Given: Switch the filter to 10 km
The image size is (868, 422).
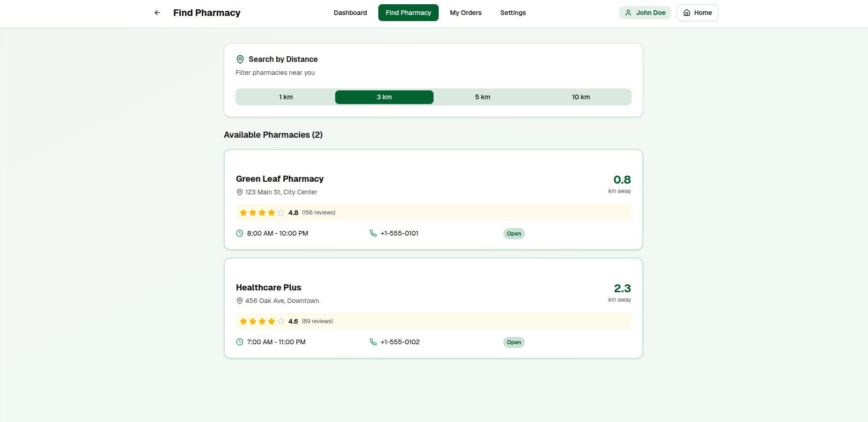Looking at the screenshot, I should pyautogui.click(x=581, y=97).
